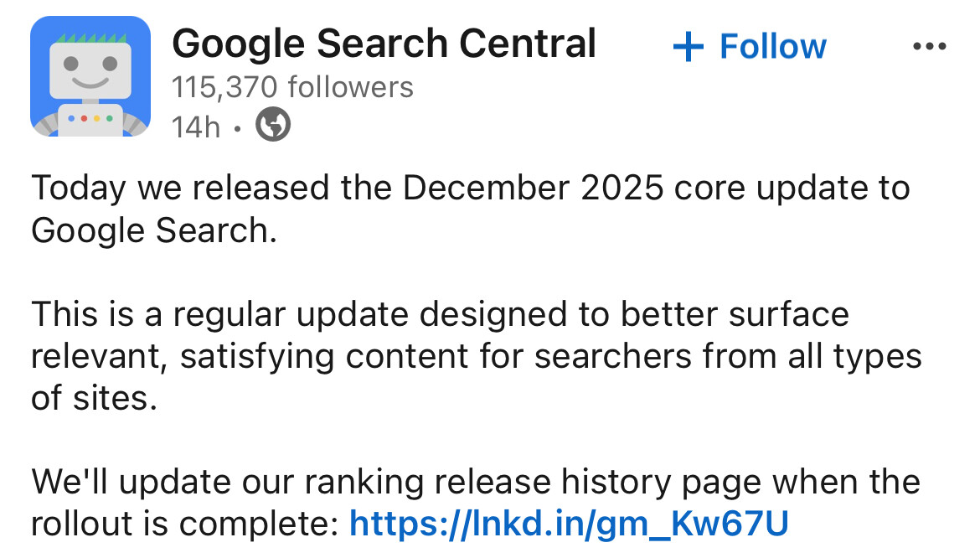Click the 115,370 followers count

292,87
